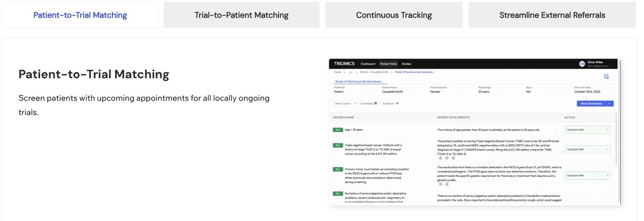This screenshot has height=221, width=644.
Task: Click the TRIOMICS logo
Action: click(344, 64)
